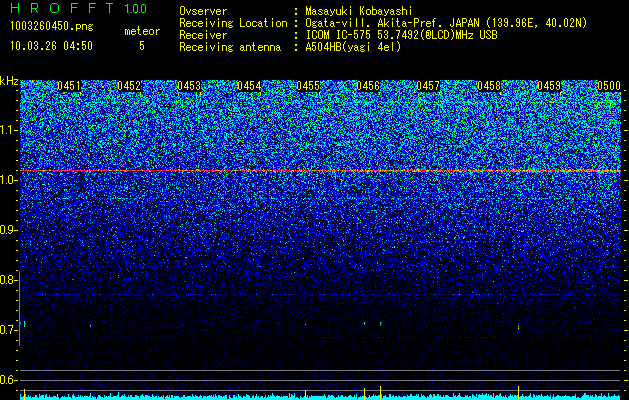Click the 0457 time marker
629x400 pixels.
[428, 86]
